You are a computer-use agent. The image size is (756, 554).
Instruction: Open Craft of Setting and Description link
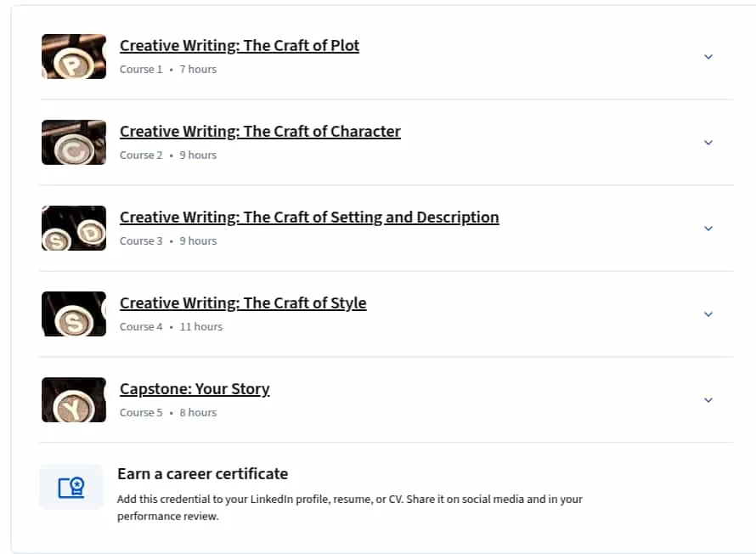pyautogui.click(x=309, y=218)
